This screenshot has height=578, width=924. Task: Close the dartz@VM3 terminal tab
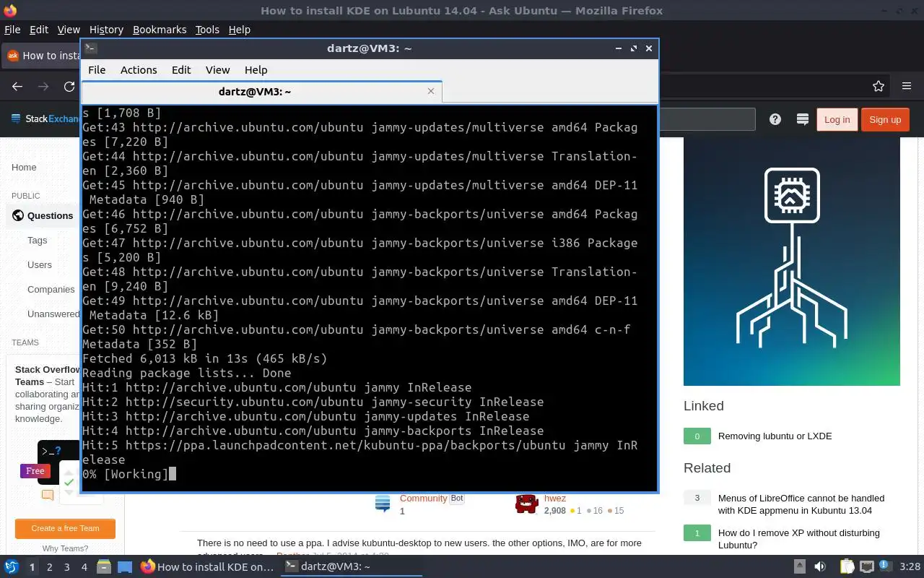point(431,91)
